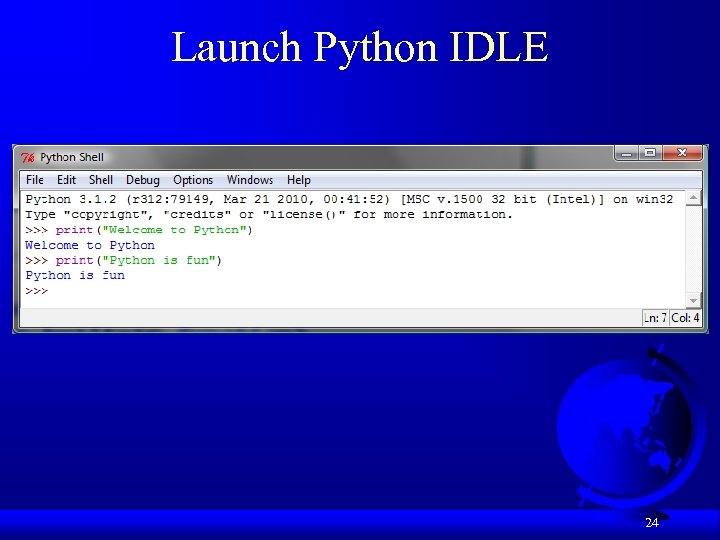This screenshot has width=720, height=540.
Task: Open the Debug menu
Action: (x=143, y=180)
